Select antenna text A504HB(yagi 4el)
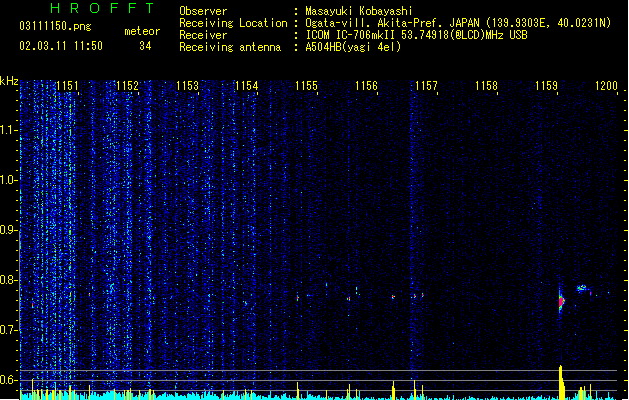 (x=353, y=47)
